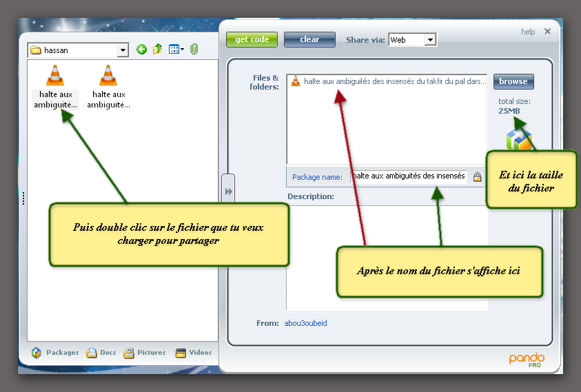Open the Share via Web dropdown
Screen dimensions: 581x392
point(430,40)
